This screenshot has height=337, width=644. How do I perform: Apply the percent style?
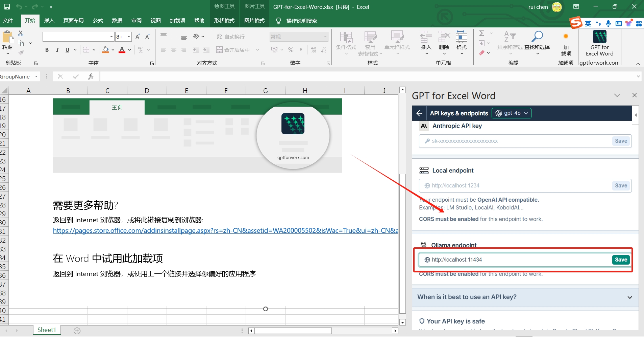[291, 50]
